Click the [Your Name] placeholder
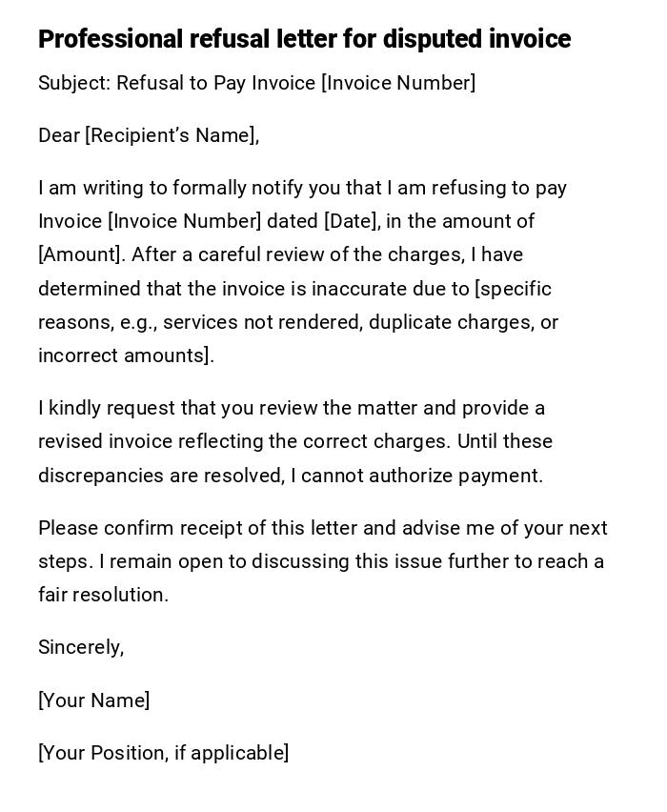667x812 pixels. pyautogui.click(x=94, y=700)
